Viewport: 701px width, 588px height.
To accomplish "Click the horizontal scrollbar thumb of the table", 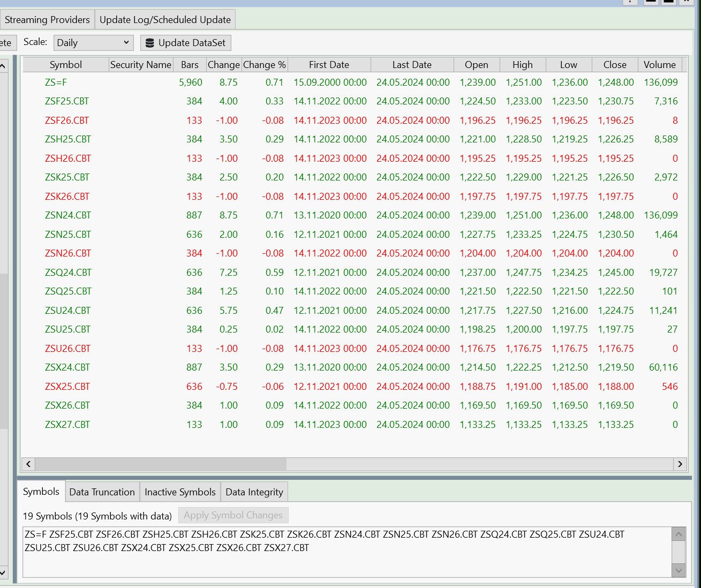I will pos(161,464).
